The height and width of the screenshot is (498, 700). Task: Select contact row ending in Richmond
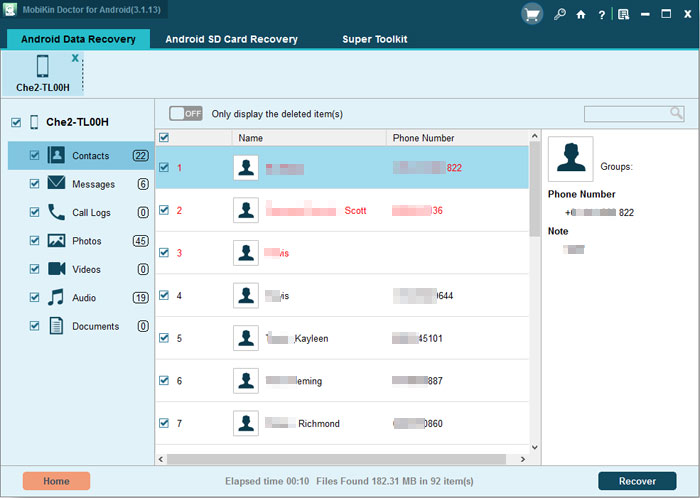pos(342,423)
